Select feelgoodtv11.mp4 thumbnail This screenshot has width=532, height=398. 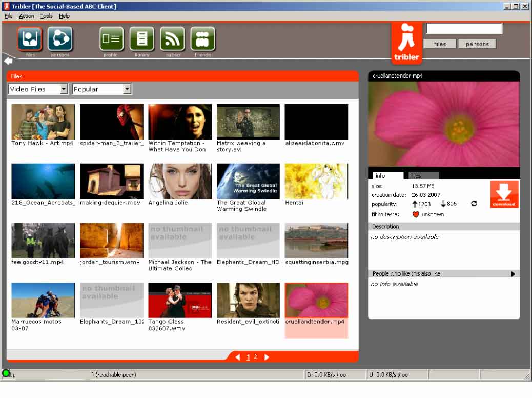43,241
